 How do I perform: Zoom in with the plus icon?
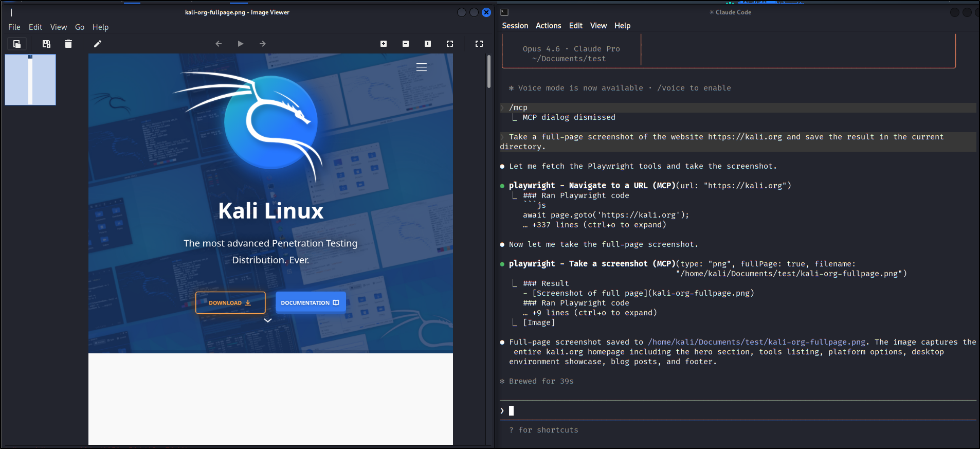click(x=384, y=44)
